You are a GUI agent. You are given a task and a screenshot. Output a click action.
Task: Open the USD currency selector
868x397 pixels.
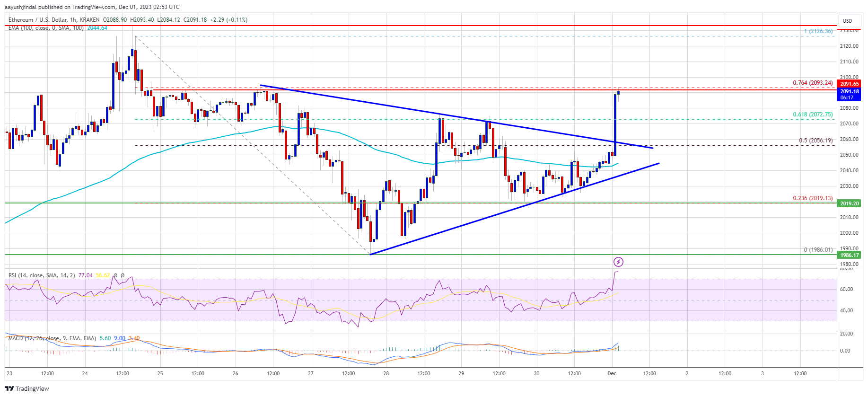[847, 21]
